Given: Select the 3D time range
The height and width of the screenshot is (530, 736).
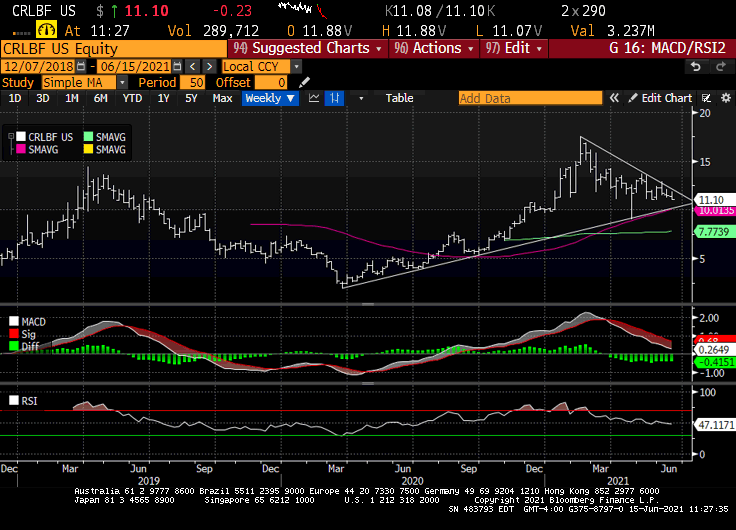Looking at the screenshot, I should (x=43, y=98).
